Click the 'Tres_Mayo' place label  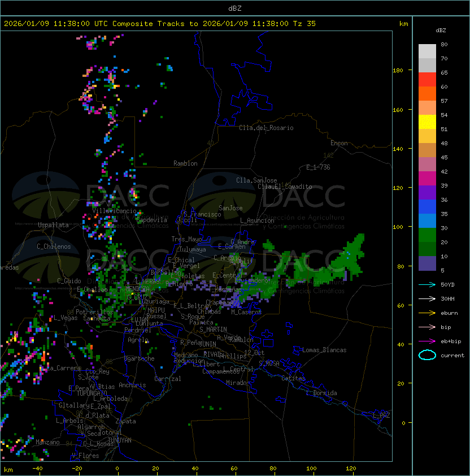[186, 239]
